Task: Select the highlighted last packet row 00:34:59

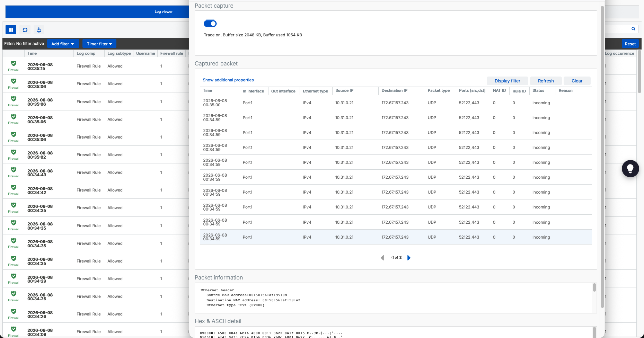Action: coord(396,237)
